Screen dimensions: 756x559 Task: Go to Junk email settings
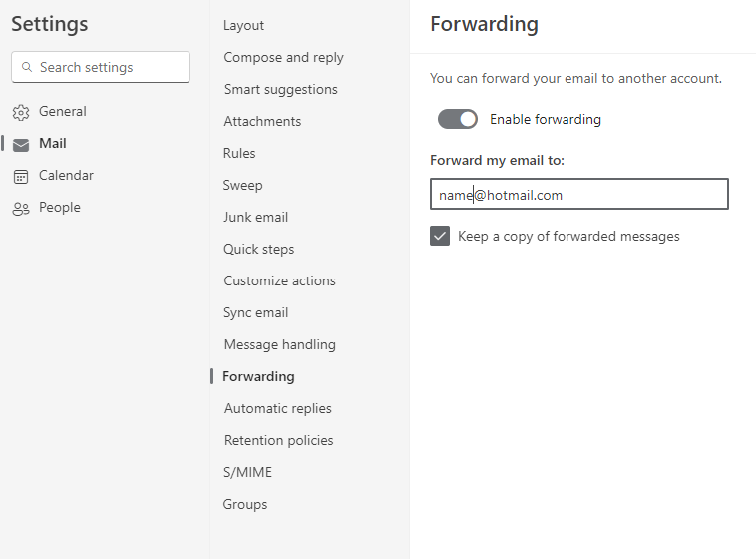pos(255,217)
